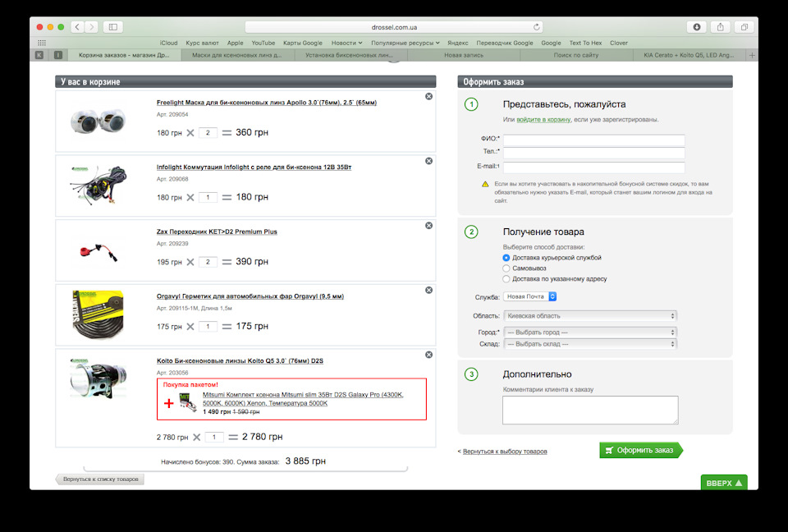The width and height of the screenshot is (788, 532).
Task: Open Text To Hex bookmark
Action: click(585, 43)
